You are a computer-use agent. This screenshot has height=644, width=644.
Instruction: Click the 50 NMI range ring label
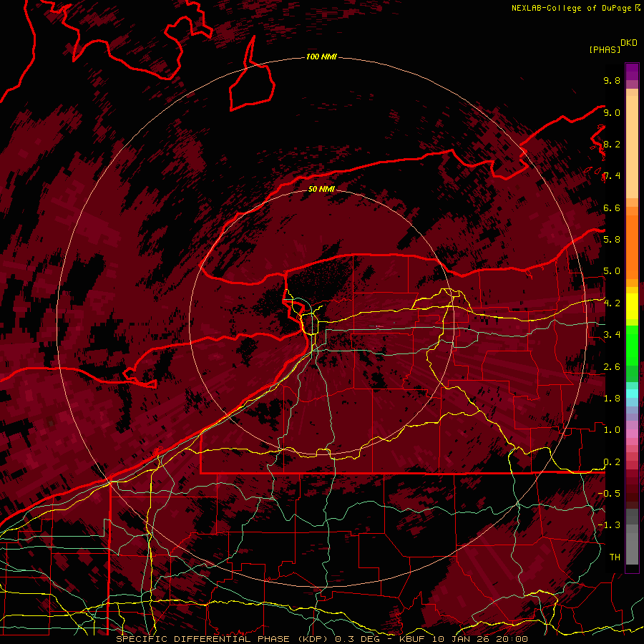(321, 189)
